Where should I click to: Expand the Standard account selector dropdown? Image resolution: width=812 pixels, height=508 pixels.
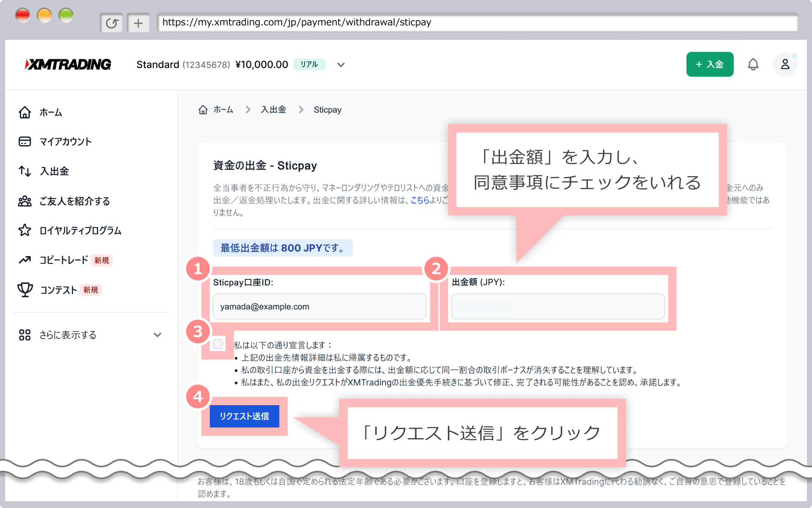click(x=341, y=64)
